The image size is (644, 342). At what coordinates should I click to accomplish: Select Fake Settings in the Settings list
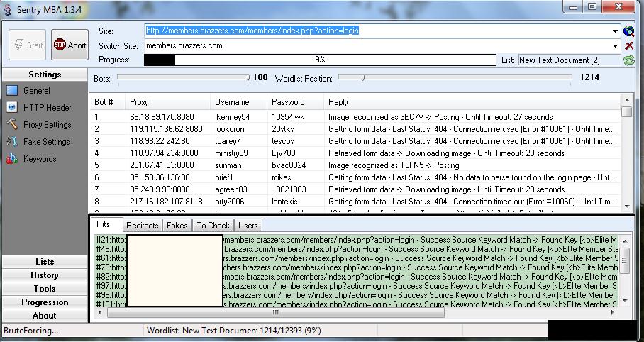click(46, 142)
